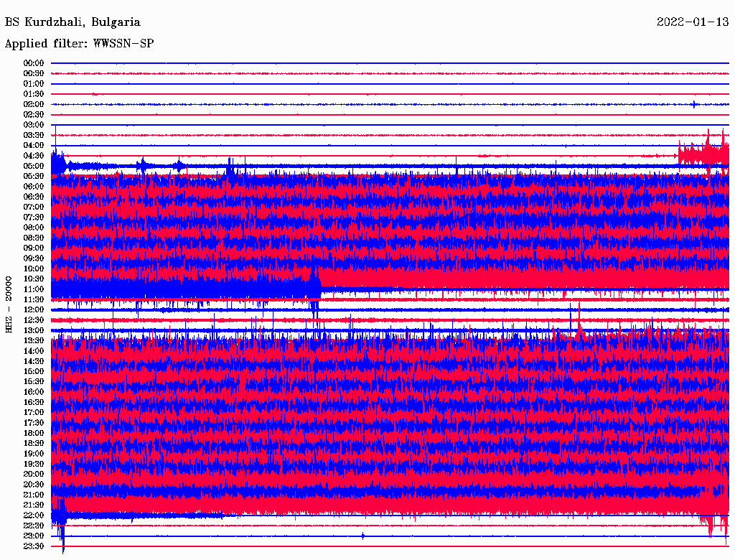
Task: Click the '16:00' time label
Action: click(33, 392)
